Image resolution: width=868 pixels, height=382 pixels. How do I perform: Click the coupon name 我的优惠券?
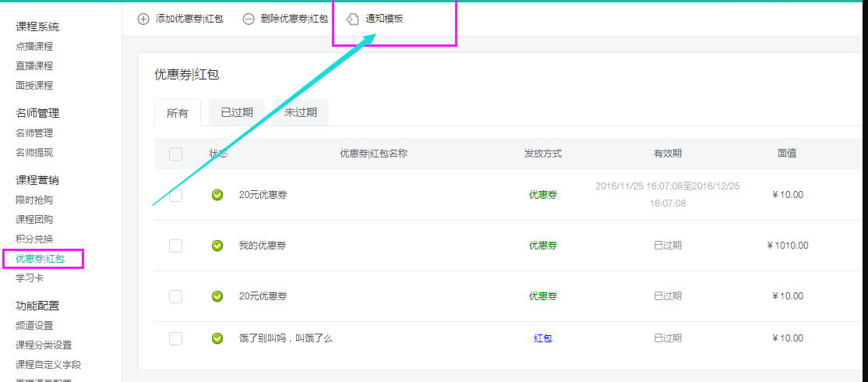(263, 246)
